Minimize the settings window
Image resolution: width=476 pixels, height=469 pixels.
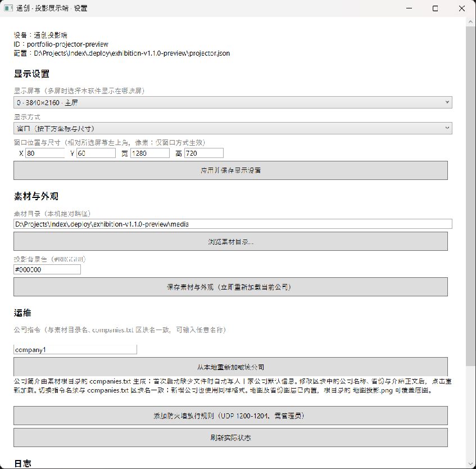click(409, 8)
